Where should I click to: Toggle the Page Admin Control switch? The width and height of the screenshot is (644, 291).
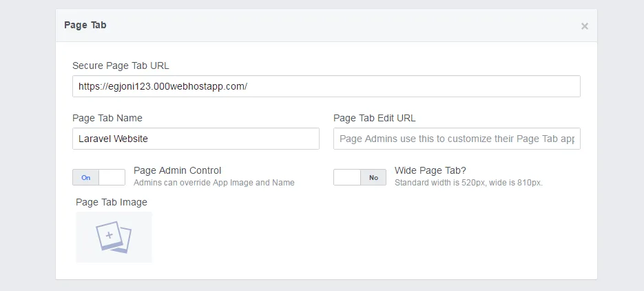point(98,177)
